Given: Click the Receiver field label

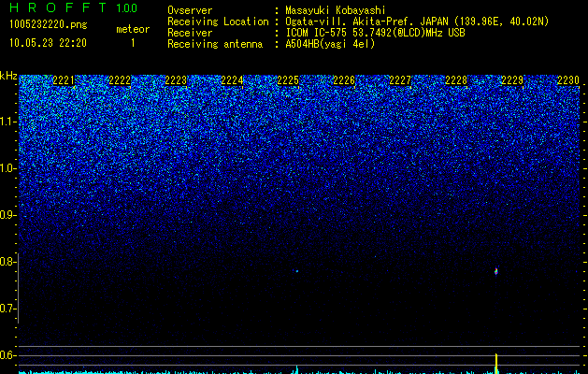Looking at the screenshot, I should (x=190, y=33).
